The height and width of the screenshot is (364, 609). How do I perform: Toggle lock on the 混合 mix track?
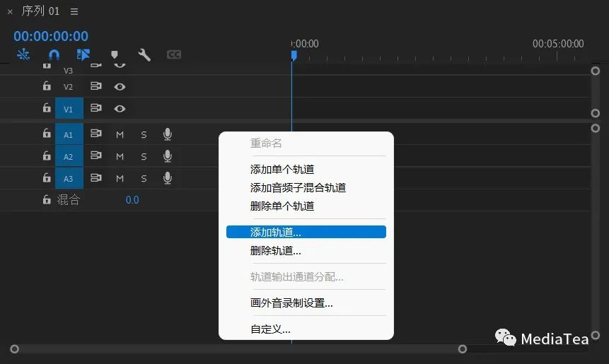click(x=47, y=199)
